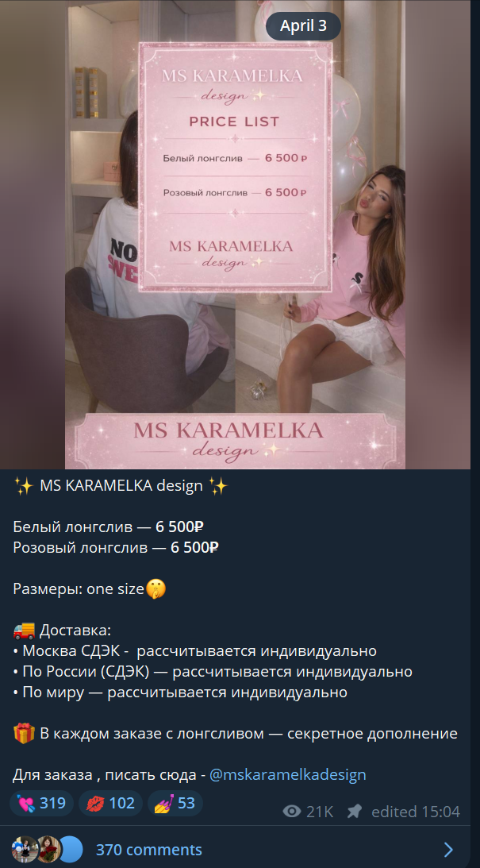Click the shushing face emoji after one size
The image size is (480, 868).
(156, 589)
